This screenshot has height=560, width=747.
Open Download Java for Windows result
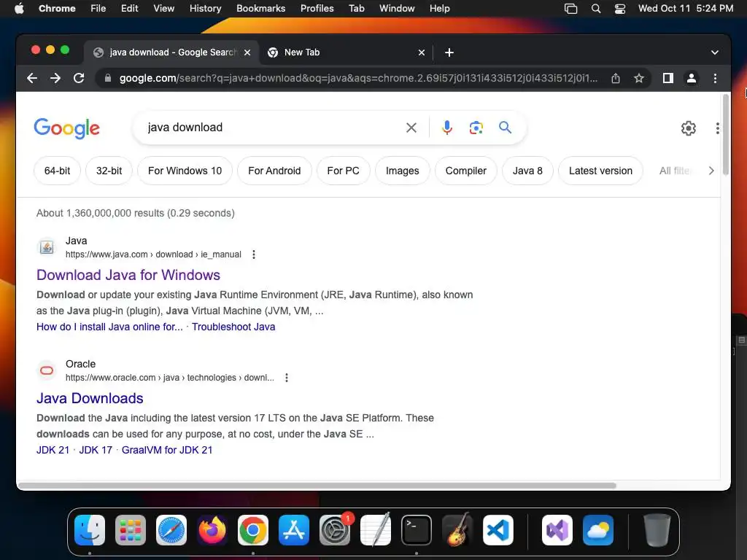pyautogui.click(x=128, y=275)
